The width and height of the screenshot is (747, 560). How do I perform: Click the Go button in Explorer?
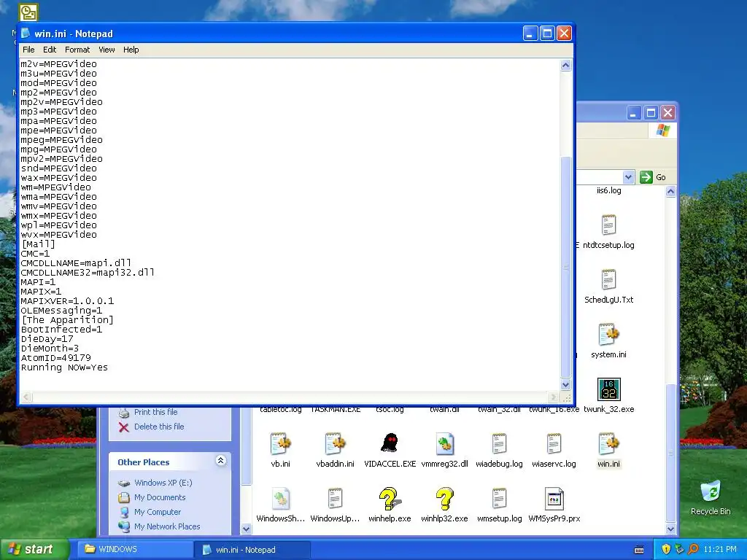(653, 177)
